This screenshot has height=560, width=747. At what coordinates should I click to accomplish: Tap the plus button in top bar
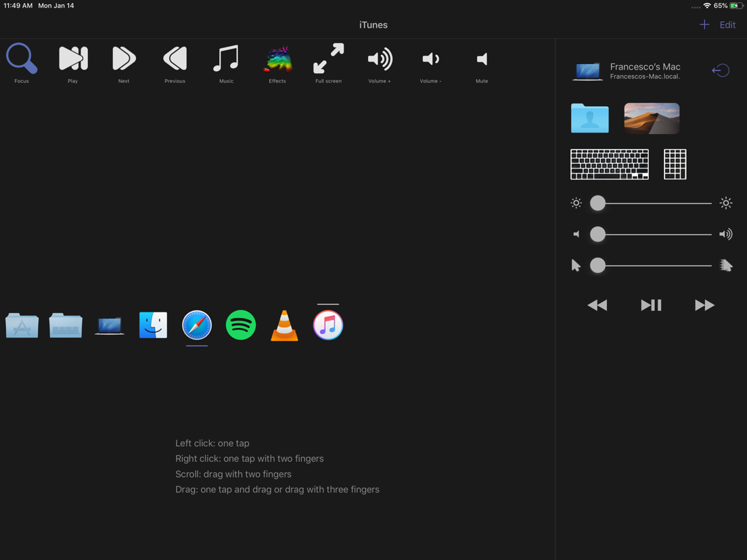point(704,25)
